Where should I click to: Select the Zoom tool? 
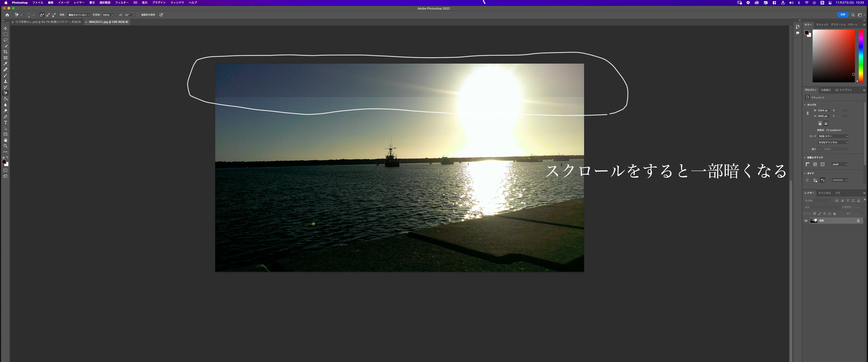point(5,146)
